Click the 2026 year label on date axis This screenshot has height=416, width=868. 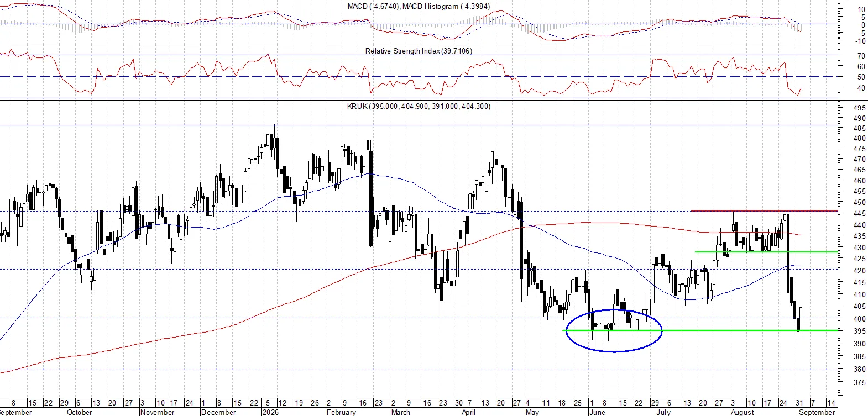click(270, 412)
